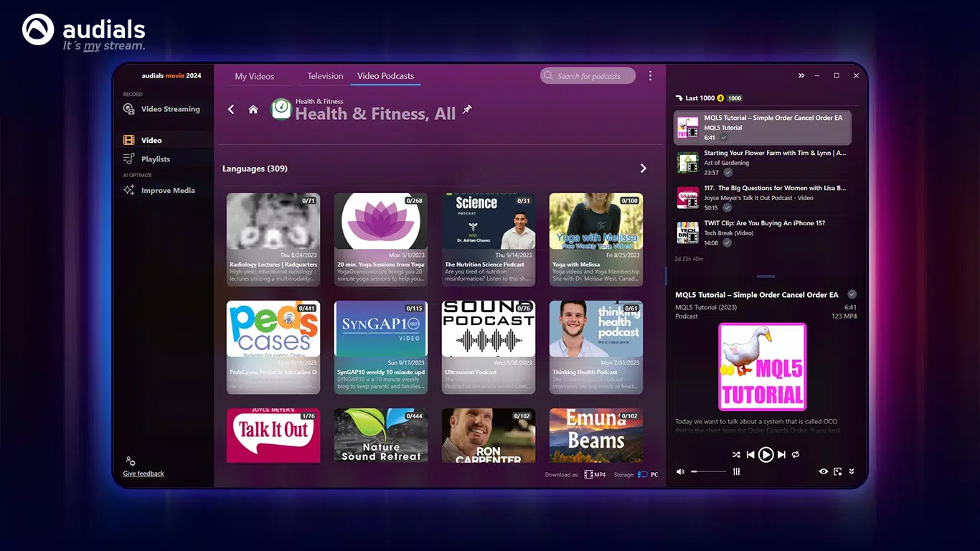
Task: Click the MQL5 Tutorial cover artwork
Action: [763, 367]
